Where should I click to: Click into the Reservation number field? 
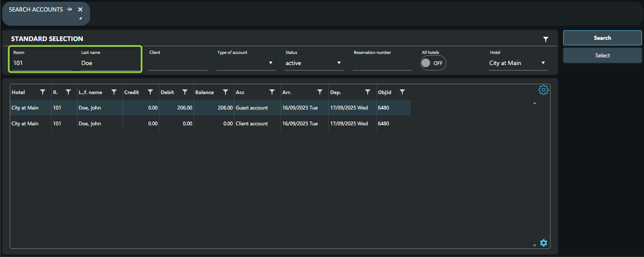pyautogui.click(x=382, y=63)
